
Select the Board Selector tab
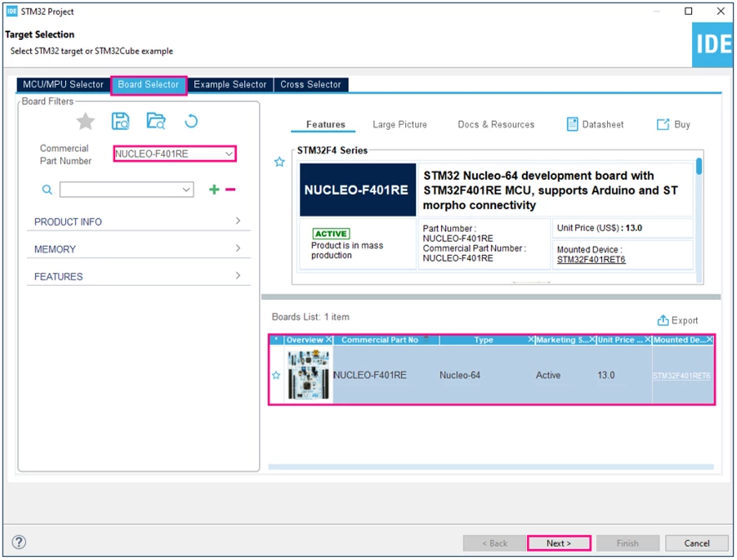(148, 84)
